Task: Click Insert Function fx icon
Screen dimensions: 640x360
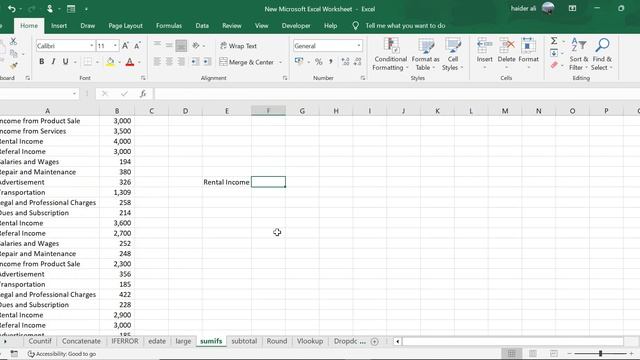Action: 143,94
